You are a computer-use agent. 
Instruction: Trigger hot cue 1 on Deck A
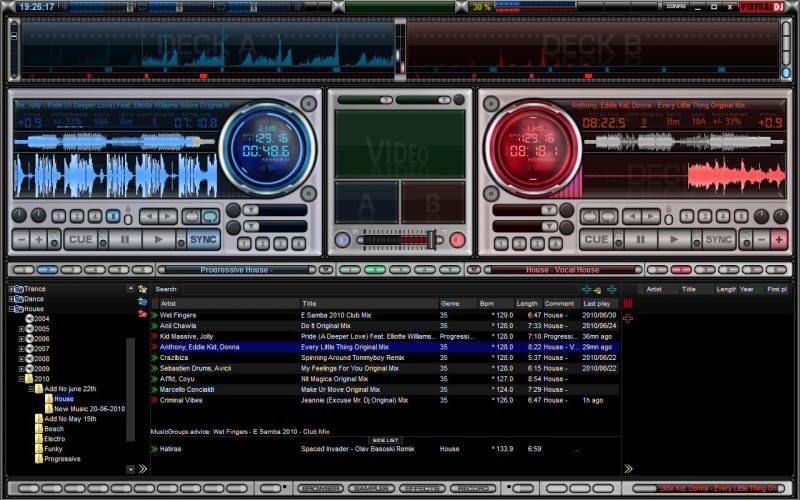tap(244, 244)
